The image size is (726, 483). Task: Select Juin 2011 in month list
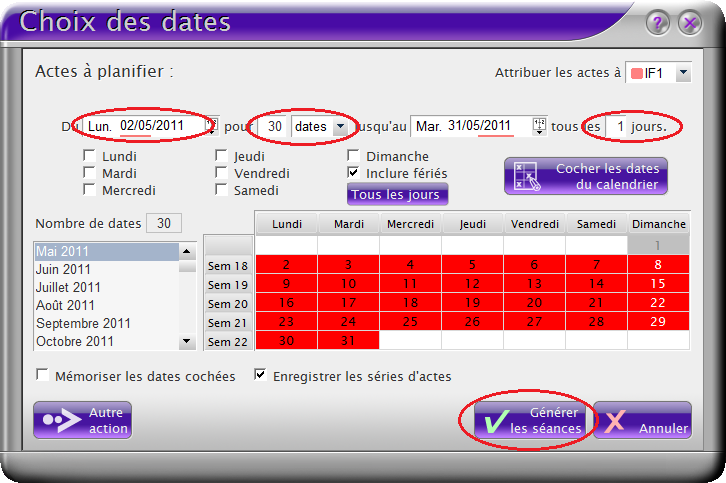(x=63, y=269)
